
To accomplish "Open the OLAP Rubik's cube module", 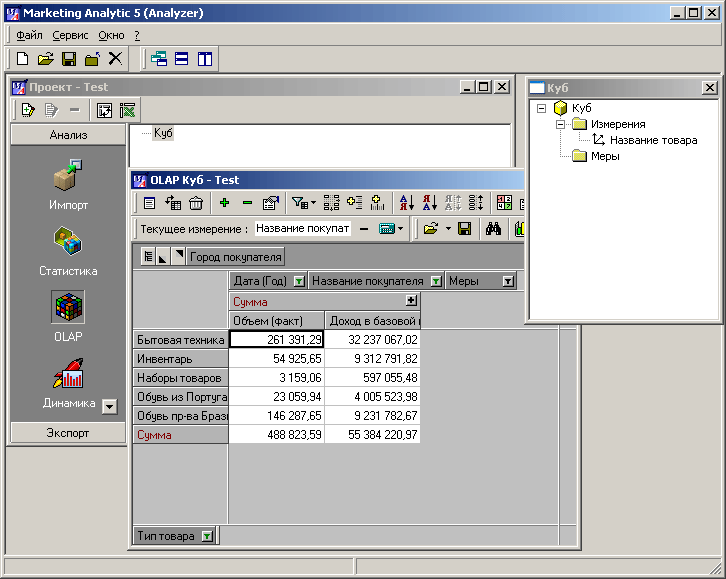I will click(68, 306).
